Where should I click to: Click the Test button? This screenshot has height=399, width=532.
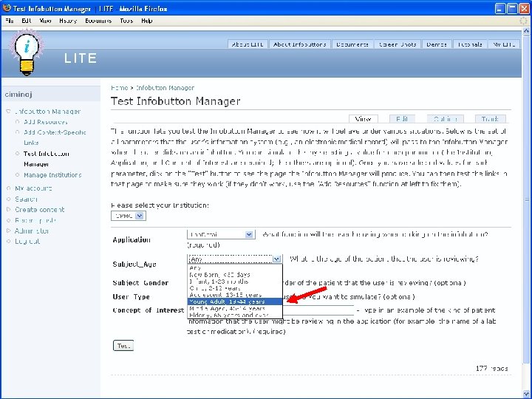123,345
